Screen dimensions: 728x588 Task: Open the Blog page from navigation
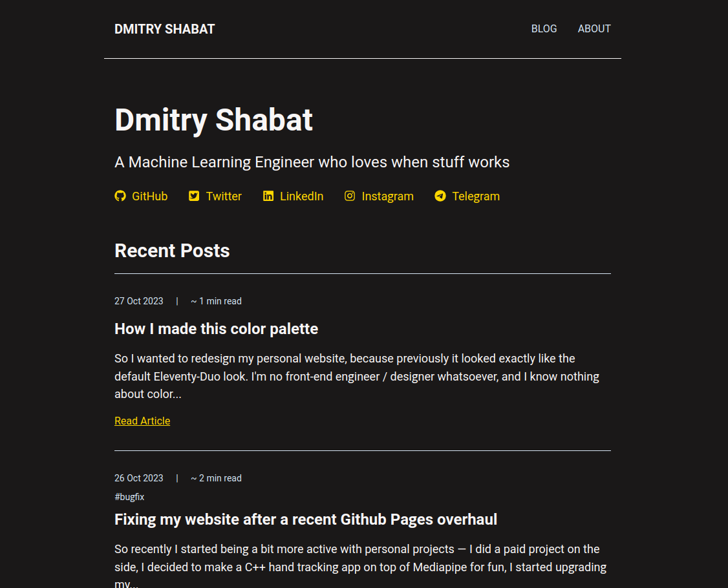pos(544,28)
